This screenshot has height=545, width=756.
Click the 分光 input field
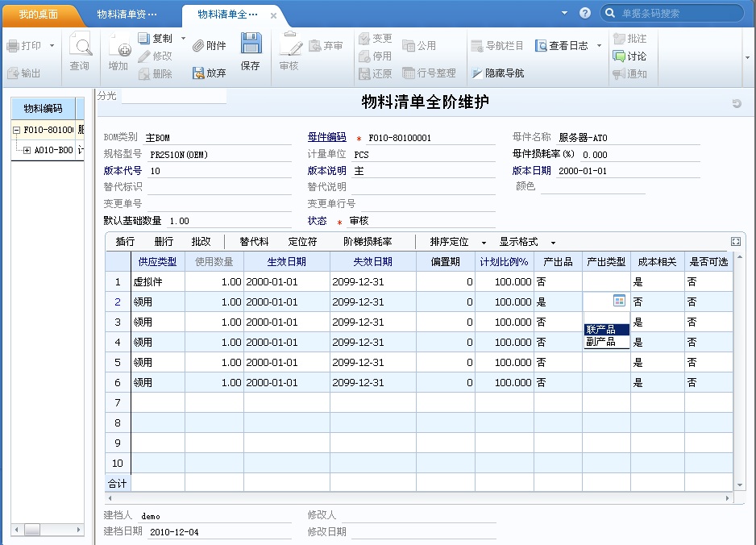[x=174, y=96]
